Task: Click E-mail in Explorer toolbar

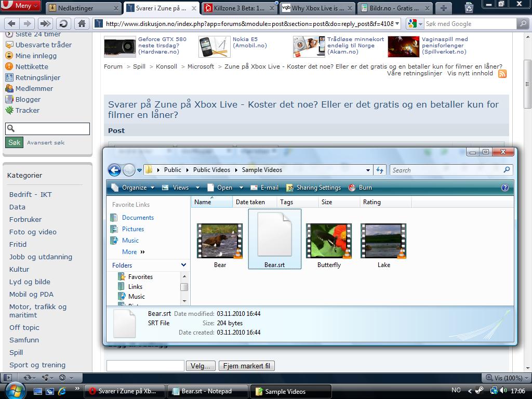Action: [x=264, y=188]
